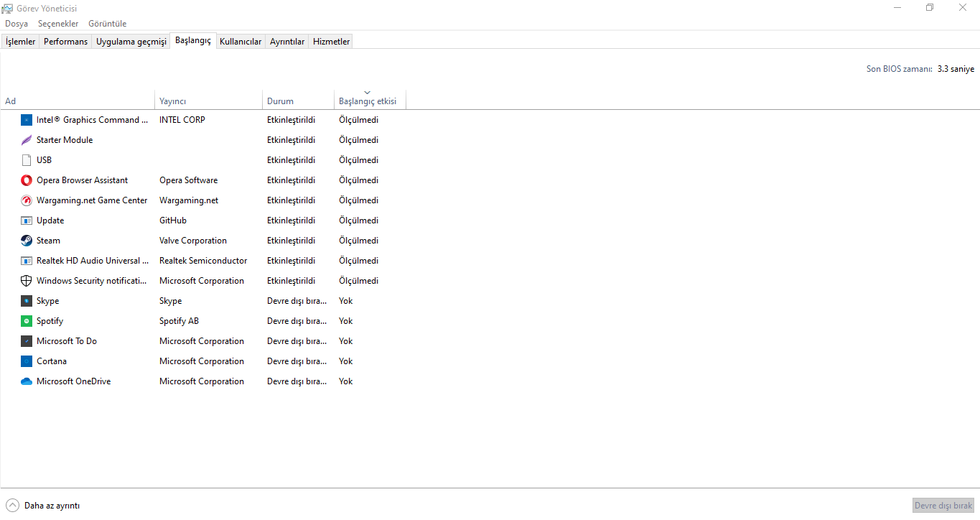The image size is (980, 520).
Task: Click the Spotify AB publisher cell
Action: pos(179,321)
